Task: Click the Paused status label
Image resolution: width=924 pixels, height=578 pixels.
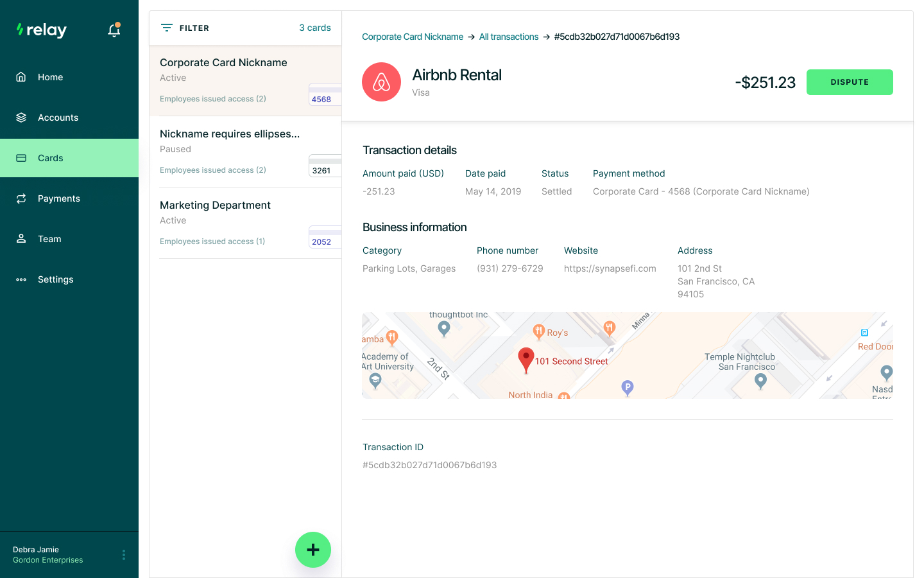Action: (176, 149)
